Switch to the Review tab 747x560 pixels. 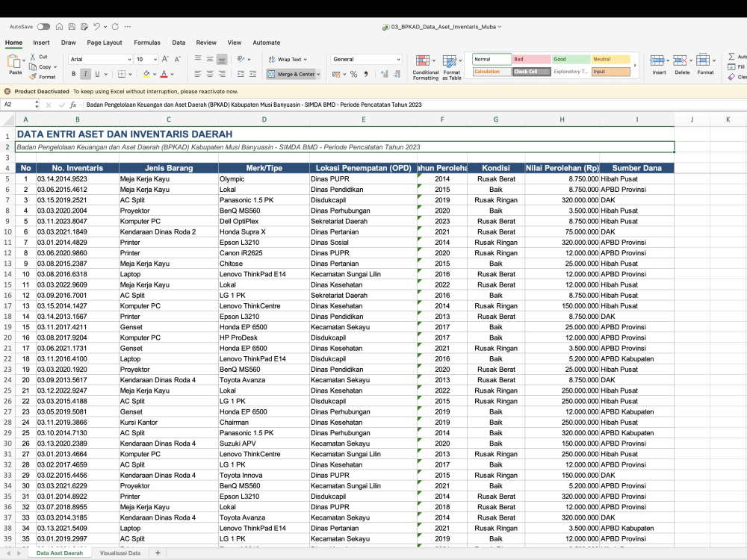(x=206, y=43)
